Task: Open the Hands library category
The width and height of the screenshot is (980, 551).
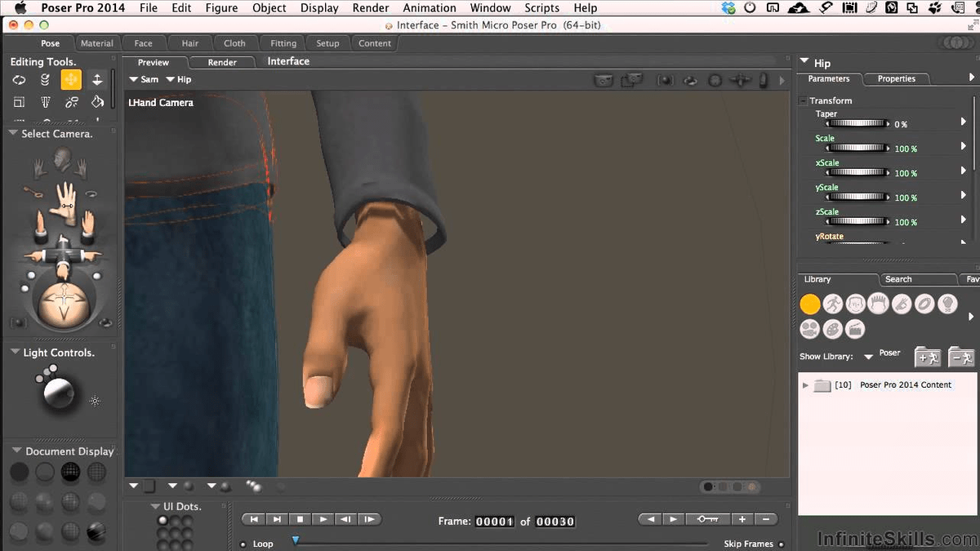Action: [x=902, y=304]
